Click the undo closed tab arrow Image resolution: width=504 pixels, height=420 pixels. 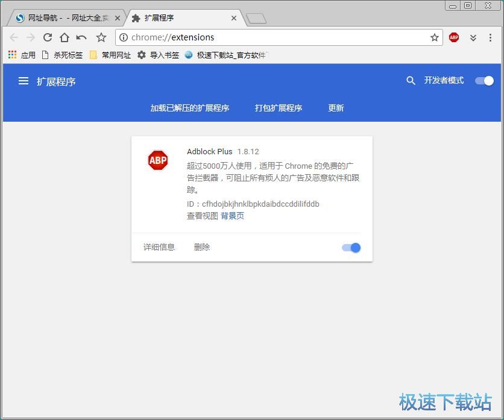(81, 37)
